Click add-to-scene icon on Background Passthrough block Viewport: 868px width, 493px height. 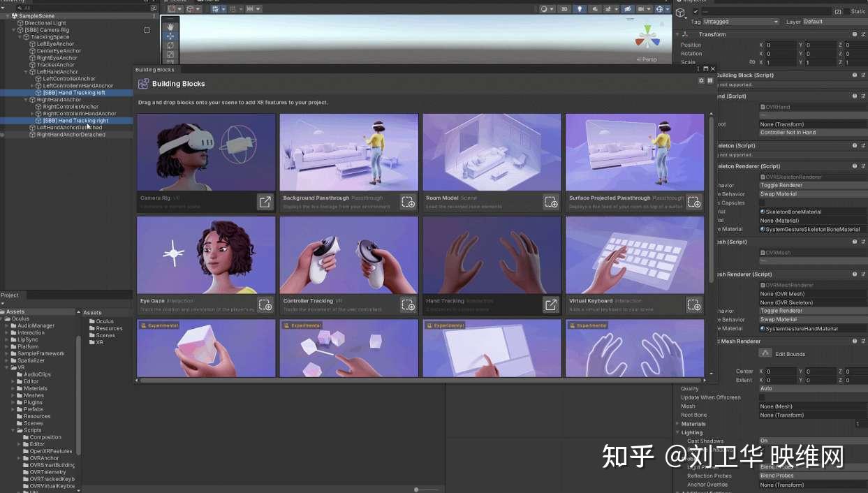coord(409,201)
